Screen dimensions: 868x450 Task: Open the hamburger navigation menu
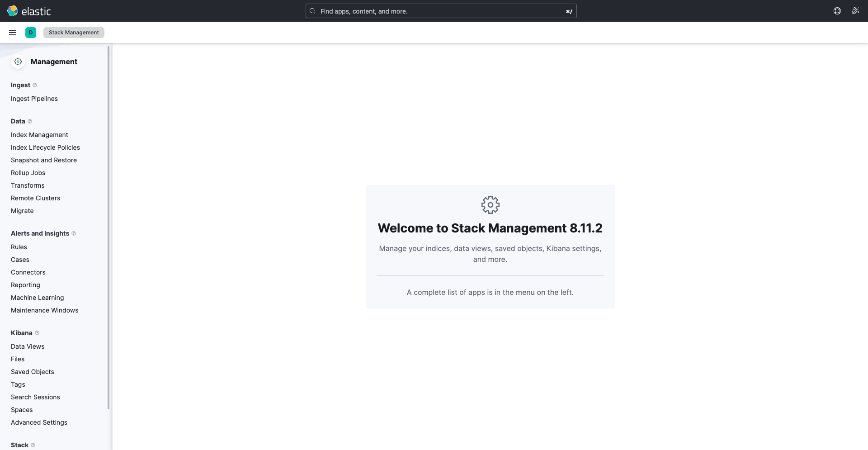tap(13, 33)
